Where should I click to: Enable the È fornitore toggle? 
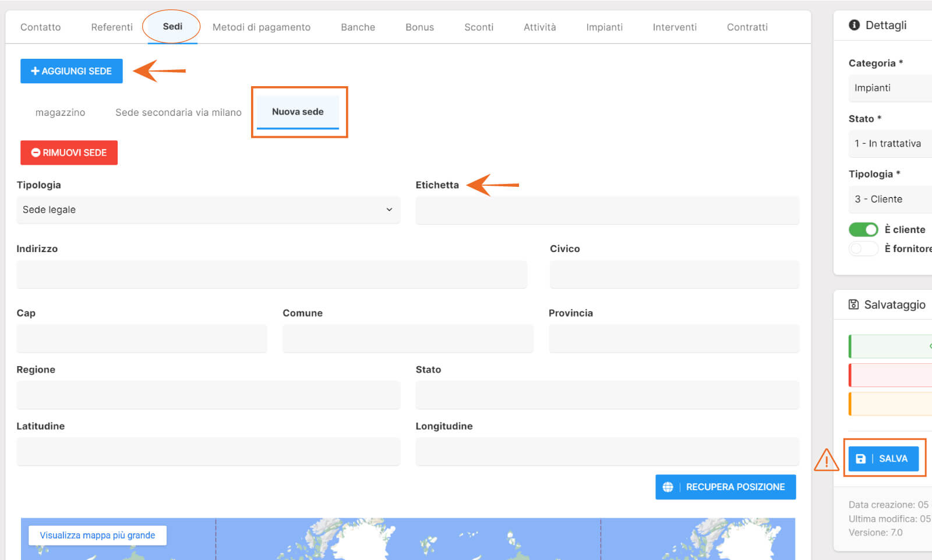click(x=863, y=249)
